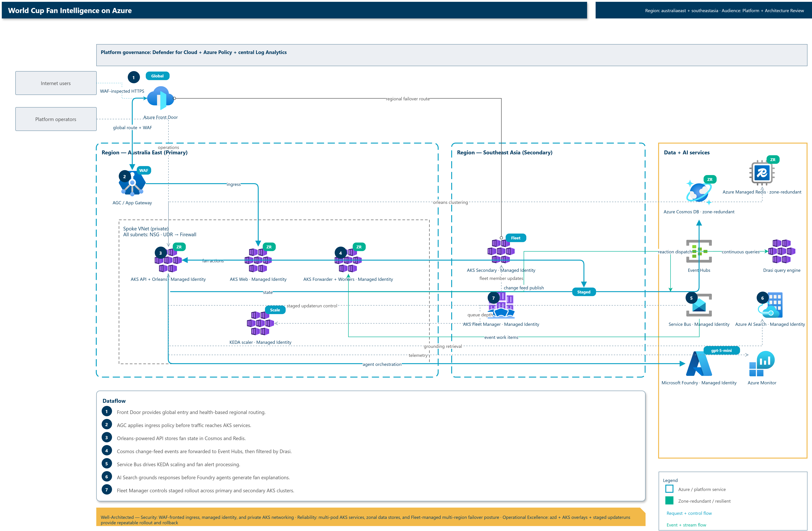Click the reaction dispatch label
Viewport: 812px width, 531px height.
675,252
